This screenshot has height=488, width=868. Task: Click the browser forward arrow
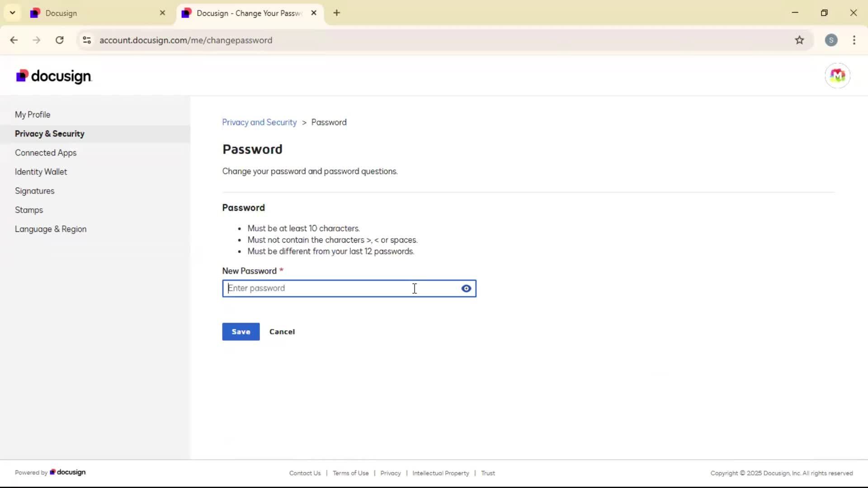[37, 40]
